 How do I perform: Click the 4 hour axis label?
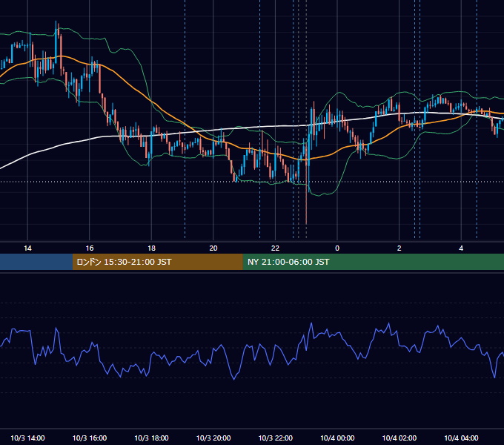coord(461,248)
